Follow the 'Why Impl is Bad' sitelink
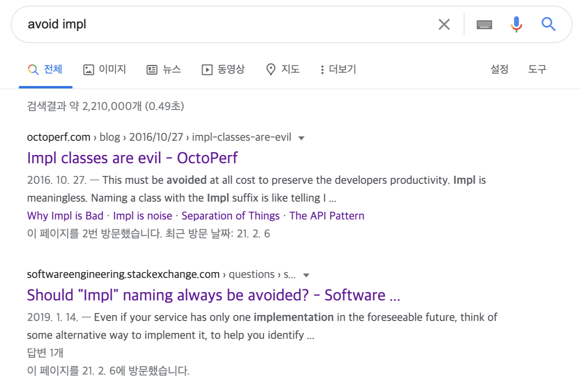580x392 pixels. tap(65, 216)
